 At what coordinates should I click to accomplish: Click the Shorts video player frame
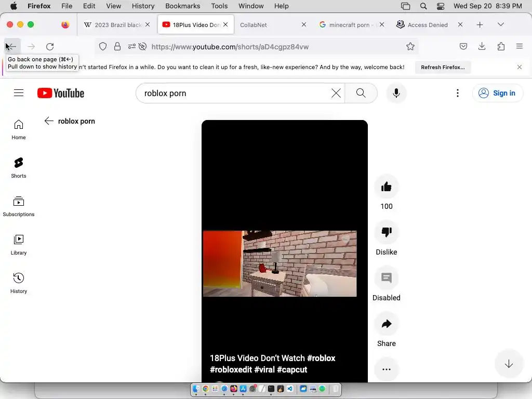click(x=284, y=251)
